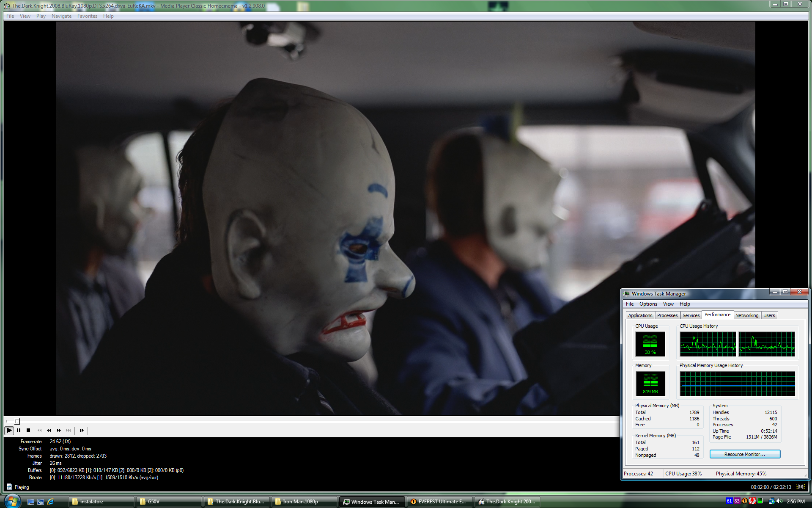The height and width of the screenshot is (508, 812).
Task: Click 'Physical Memory: 45%' in the status bar
Action: point(741,474)
